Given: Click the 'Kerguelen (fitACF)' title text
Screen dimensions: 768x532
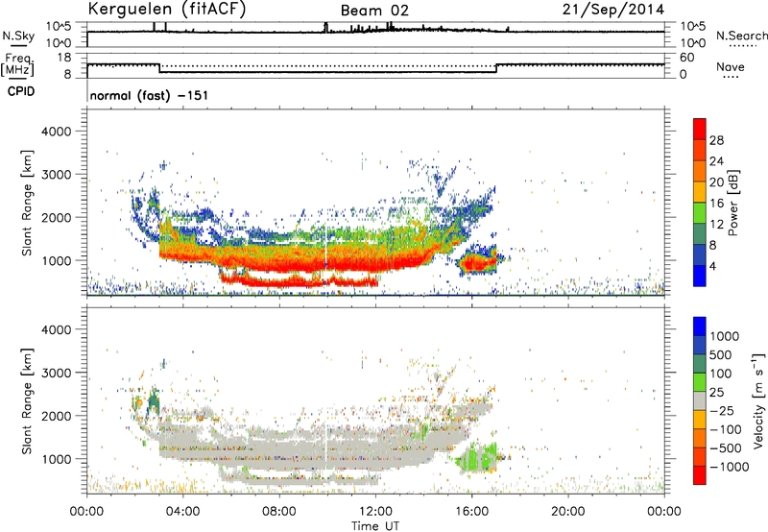Looking at the screenshot, I should 166,10.
